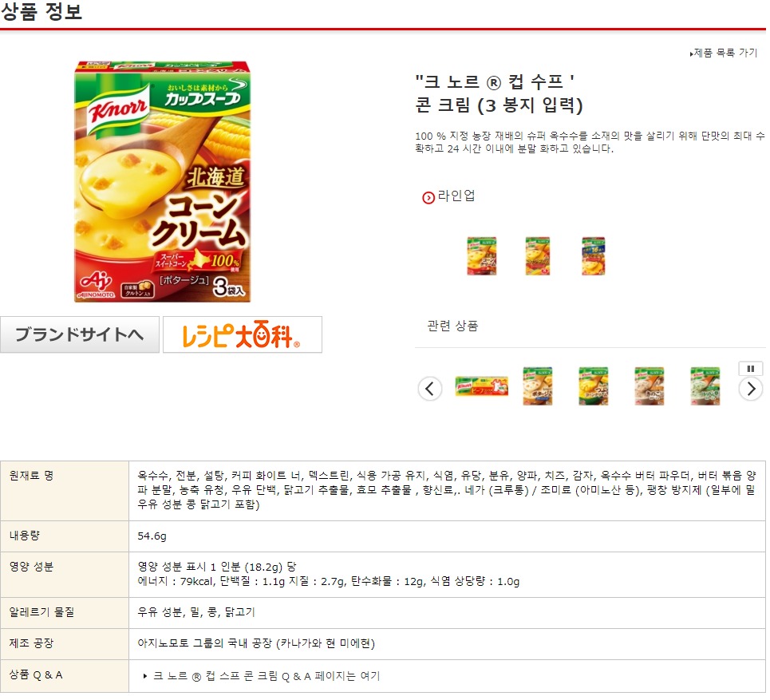Click the carousel next arrow button
This screenshot has width=770, height=700.
click(751, 390)
